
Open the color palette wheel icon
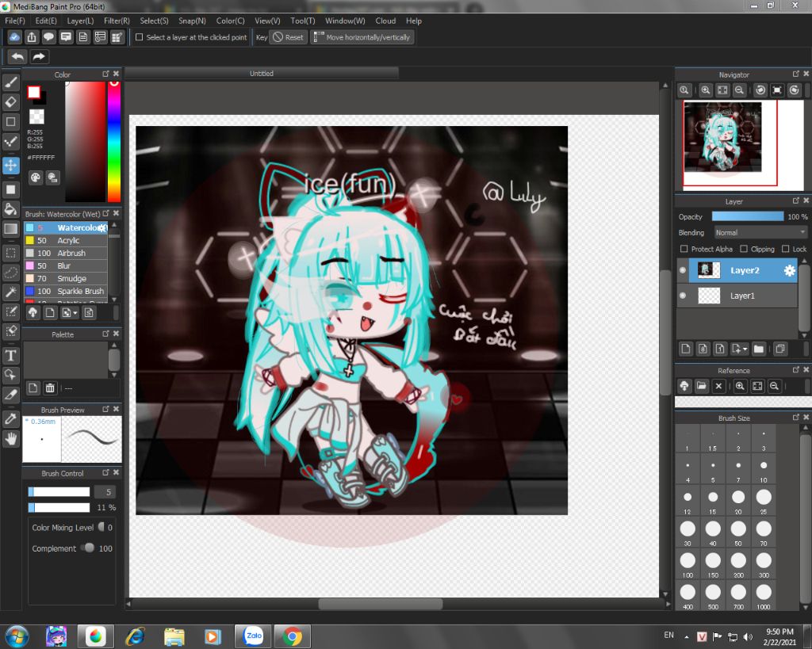[x=35, y=178]
